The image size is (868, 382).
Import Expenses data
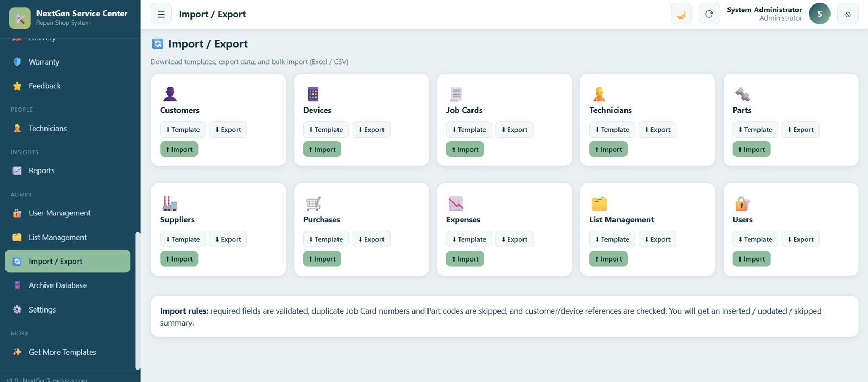pos(465,259)
